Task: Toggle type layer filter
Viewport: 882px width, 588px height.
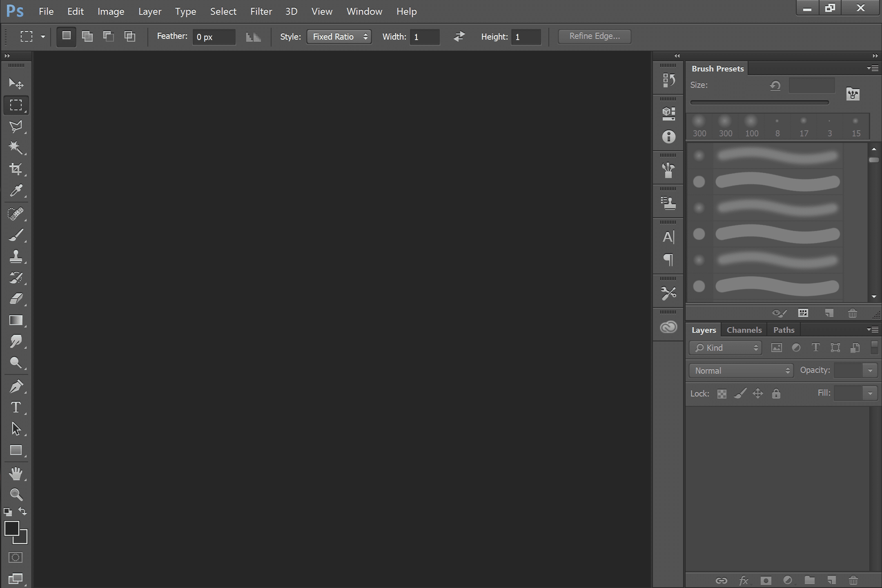Action: tap(815, 347)
